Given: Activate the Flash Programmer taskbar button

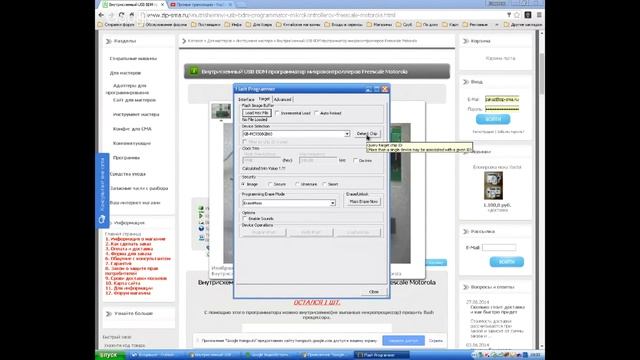Looking at the screenshot, I should coord(380,355).
